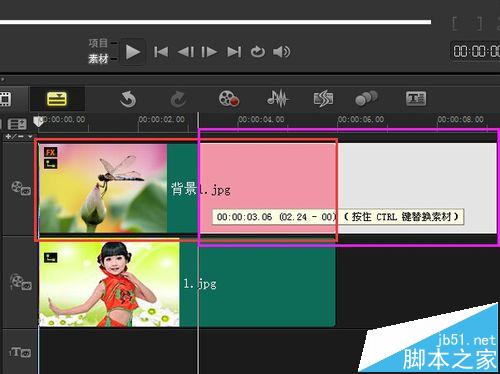Screen dimensions: 500x374
Task: Set mark-in with the left bracket
Action: point(455,24)
